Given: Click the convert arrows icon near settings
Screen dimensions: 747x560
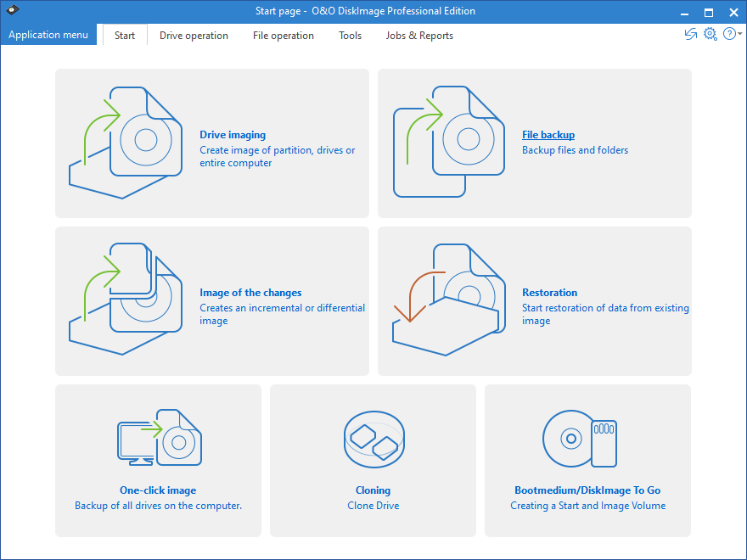Looking at the screenshot, I should (x=690, y=34).
